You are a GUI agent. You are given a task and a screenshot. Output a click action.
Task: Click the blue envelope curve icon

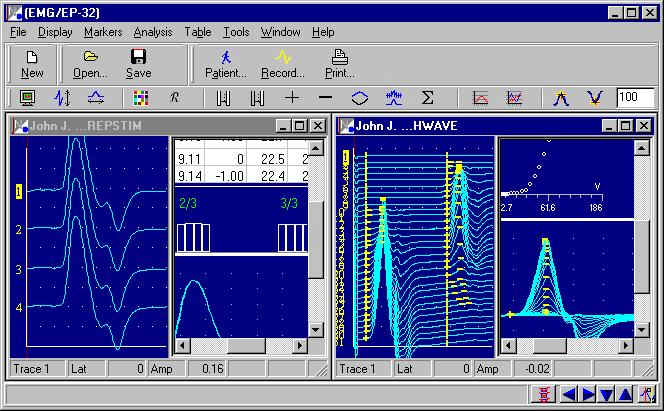pyautogui.click(x=360, y=98)
